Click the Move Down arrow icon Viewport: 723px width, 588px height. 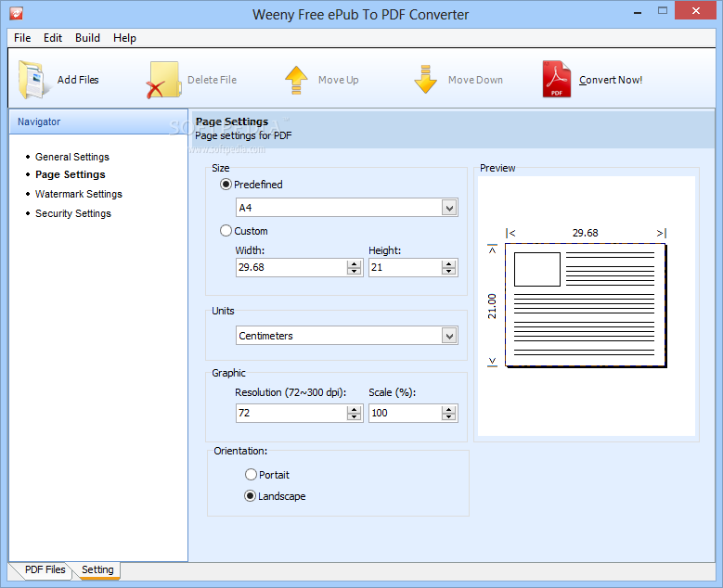click(425, 79)
